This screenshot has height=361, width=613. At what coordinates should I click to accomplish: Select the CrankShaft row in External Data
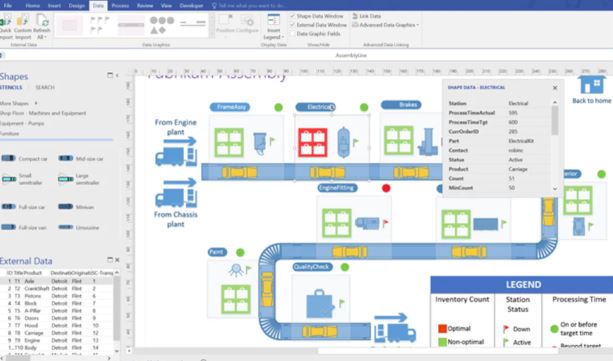click(x=57, y=288)
